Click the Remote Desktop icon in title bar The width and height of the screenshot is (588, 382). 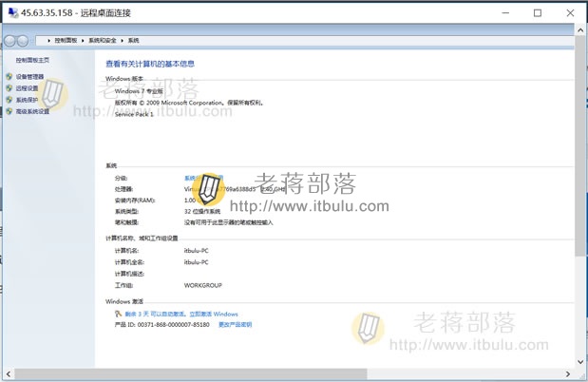13,12
